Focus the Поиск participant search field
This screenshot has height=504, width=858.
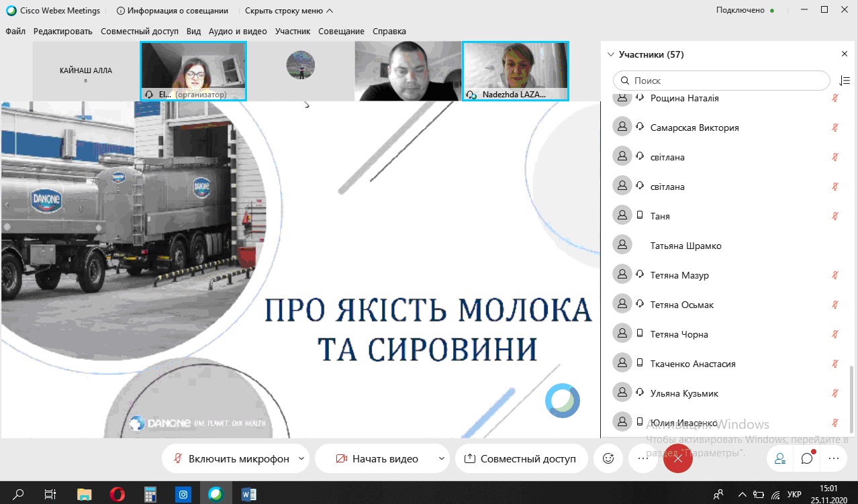[722, 81]
